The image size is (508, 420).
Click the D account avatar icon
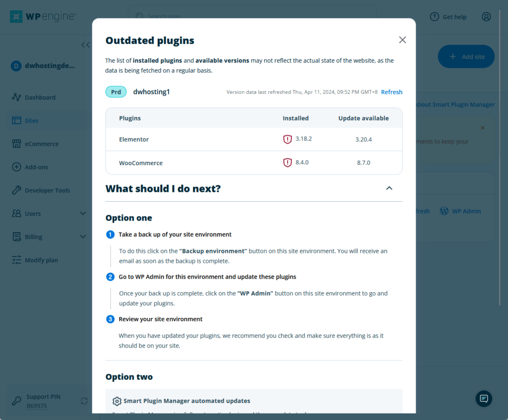click(x=16, y=66)
